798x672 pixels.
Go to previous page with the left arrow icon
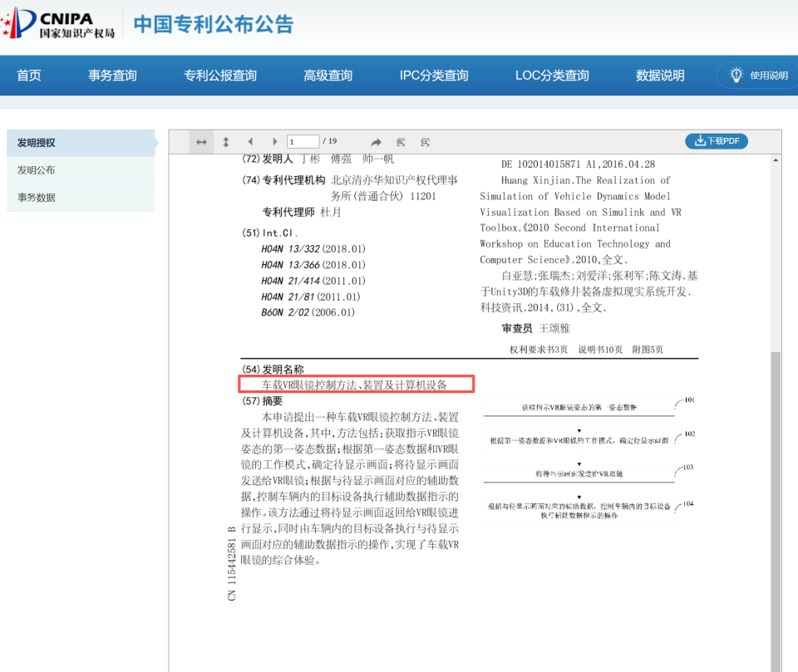250,141
